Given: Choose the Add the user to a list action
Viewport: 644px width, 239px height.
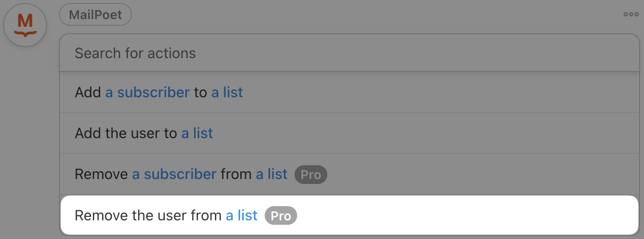Looking at the screenshot, I should click(400, 133).
